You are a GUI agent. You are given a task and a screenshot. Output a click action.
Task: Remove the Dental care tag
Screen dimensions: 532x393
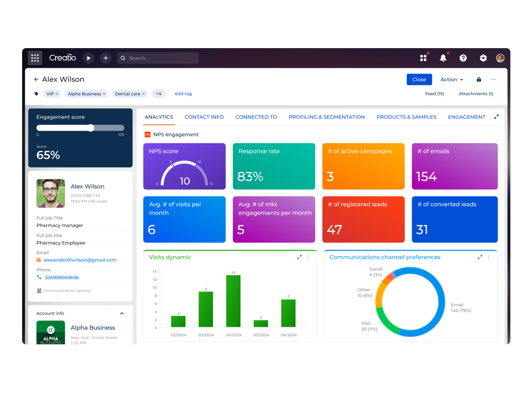tap(144, 94)
